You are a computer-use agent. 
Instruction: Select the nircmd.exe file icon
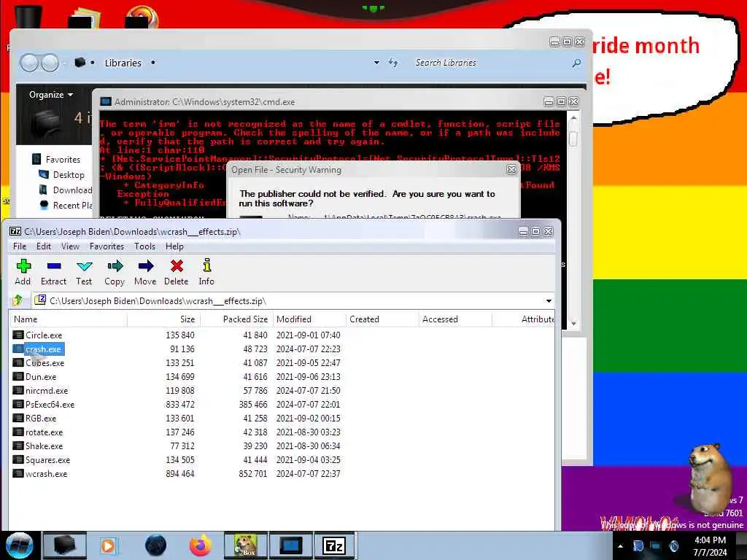coord(18,390)
